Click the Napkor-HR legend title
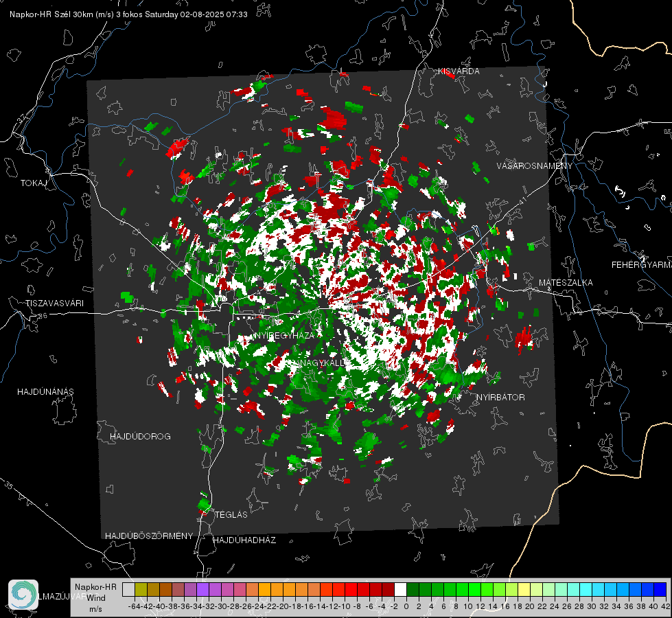The width and height of the screenshot is (672, 618). pos(95,587)
